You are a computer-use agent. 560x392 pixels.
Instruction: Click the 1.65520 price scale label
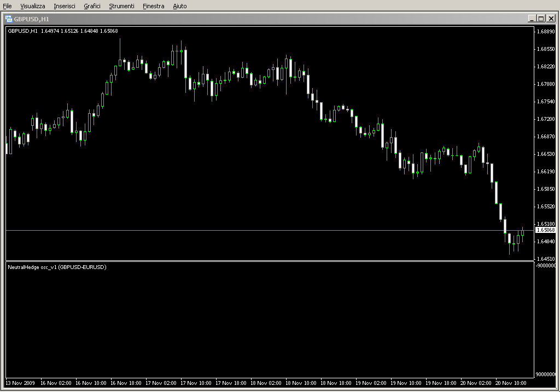point(546,206)
